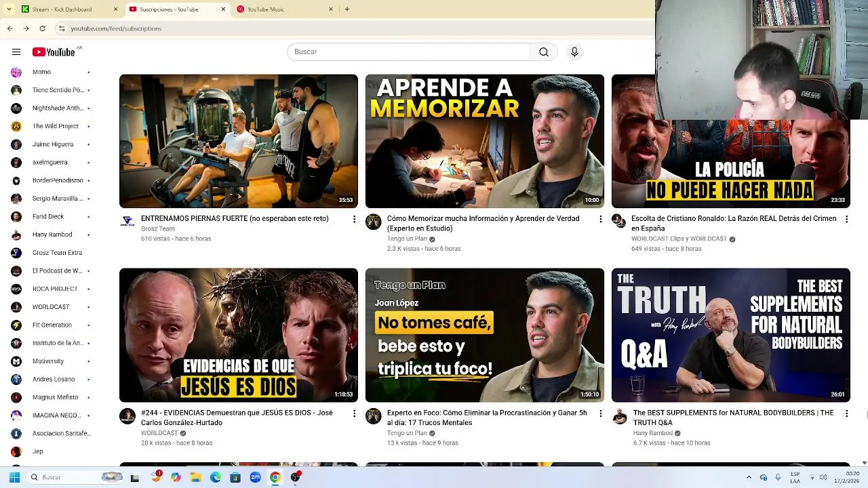Click the magnifier search button
Image resolution: width=868 pixels, height=488 pixels.
[x=544, y=52]
